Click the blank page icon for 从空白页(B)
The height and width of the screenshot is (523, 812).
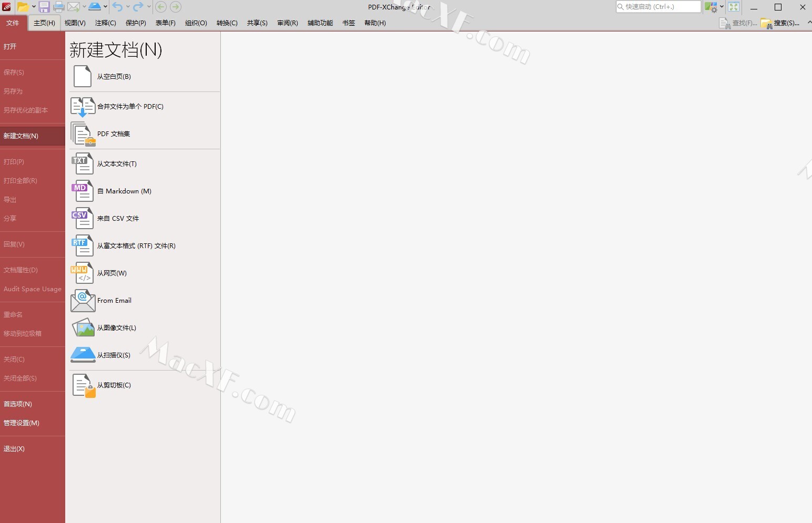tap(83, 76)
